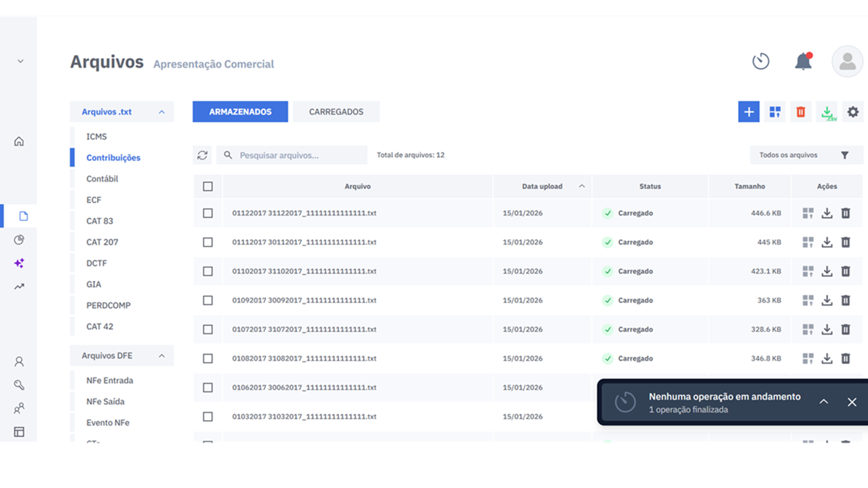Click the Arquivo column header
The height and width of the screenshot is (488, 868).
point(357,186)
